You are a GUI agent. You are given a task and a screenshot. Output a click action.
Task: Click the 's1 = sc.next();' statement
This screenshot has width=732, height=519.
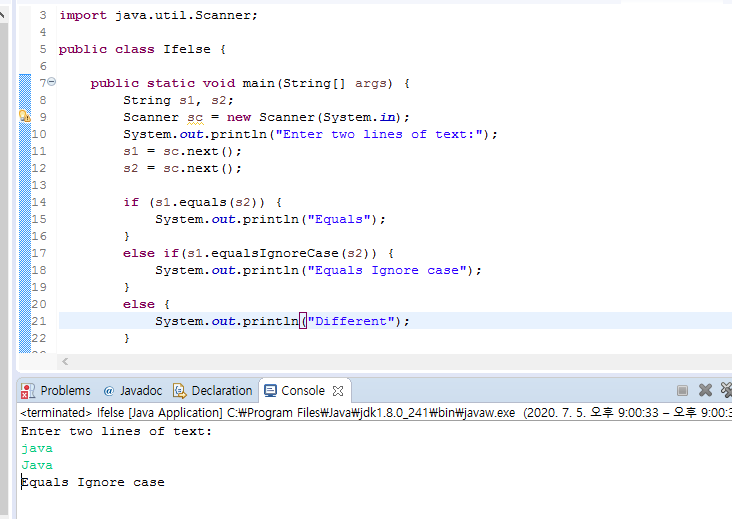(x=183, y=152)
